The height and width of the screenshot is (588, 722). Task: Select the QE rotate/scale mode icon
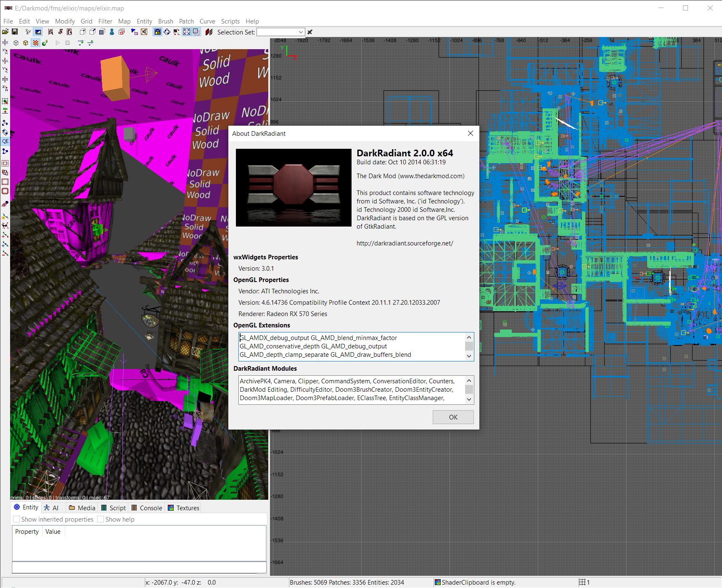click(x=5, y=141)
